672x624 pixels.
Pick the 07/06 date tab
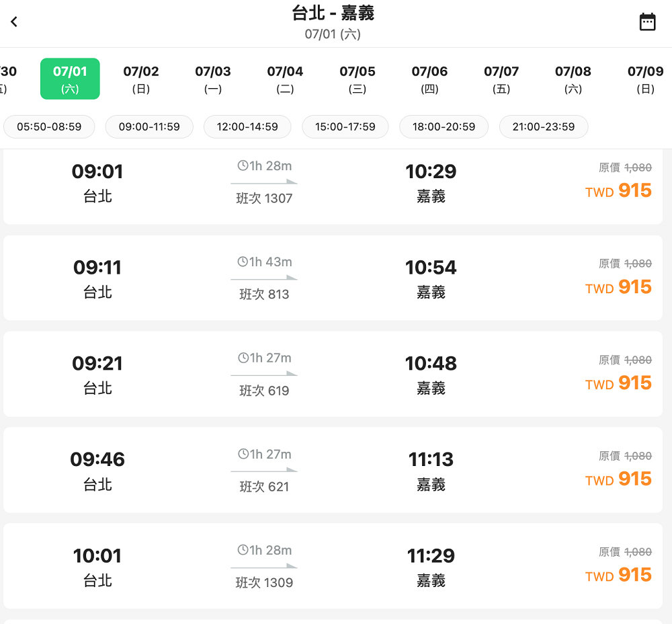click(429, 79)
